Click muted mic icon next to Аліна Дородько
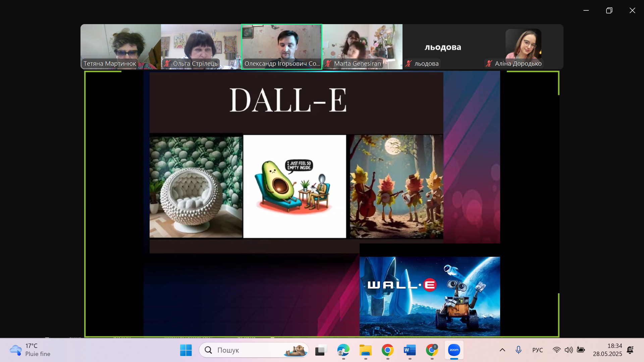This screenshot has height=362, width=644. click(489, 63)
